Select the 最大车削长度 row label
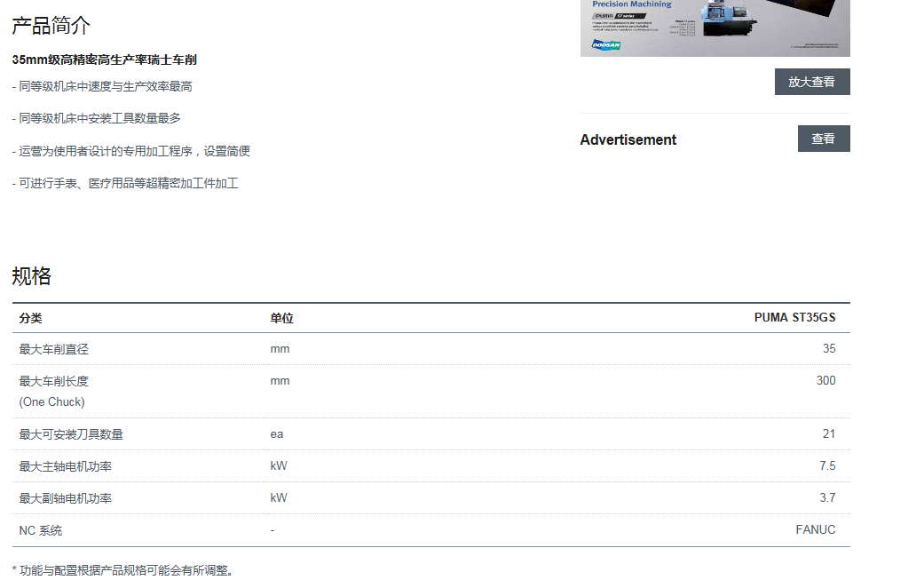 pyautogui.click(x=53, y=381)
